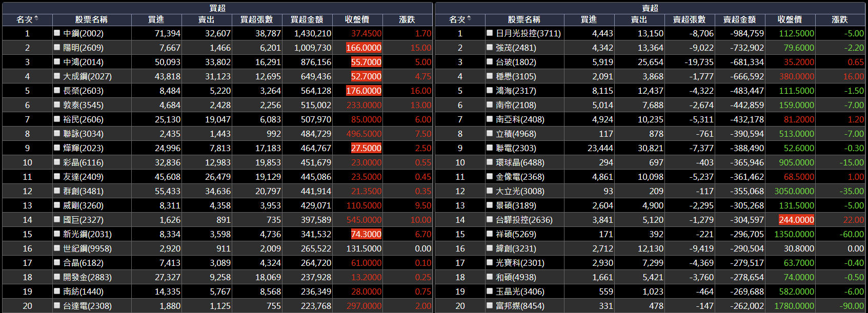Click 賣出 header in the 賣超 table
868x313 pixels.
(x=639, y=19)
